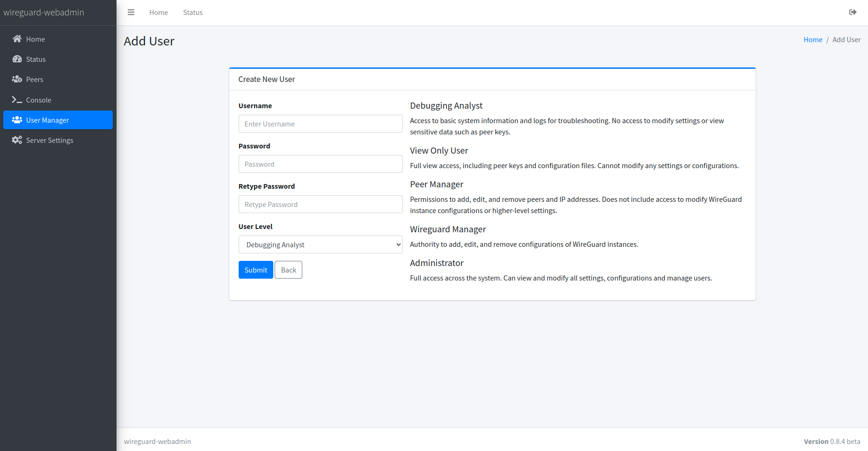
Task: Click the wireguard-webadmin brand title
Action: [x=44, y=13]
